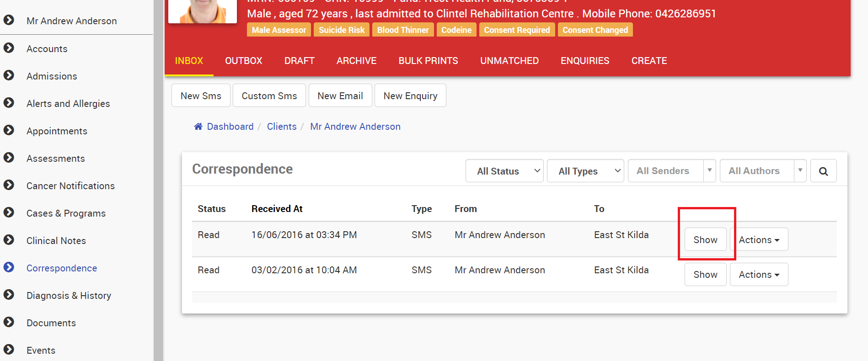The height and width of the screenshot is (361, 868).
Task: Click the Custom Sms button
Action: point(269,96)
